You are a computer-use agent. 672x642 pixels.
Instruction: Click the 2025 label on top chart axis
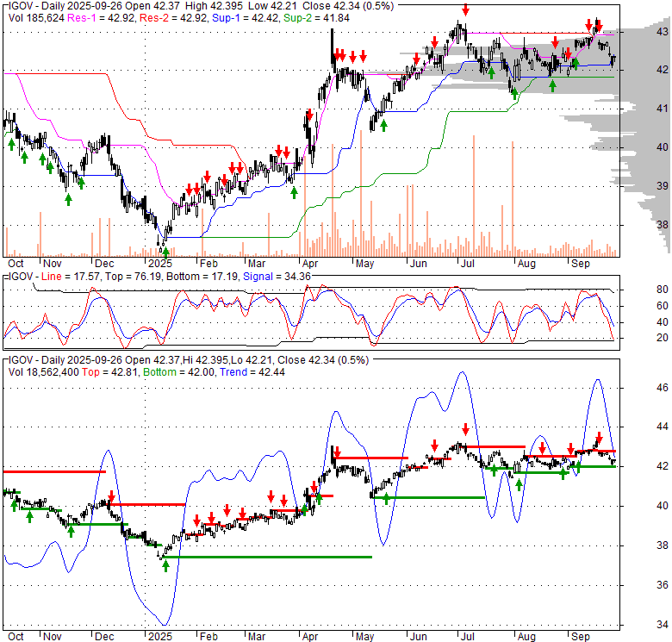pyautogui.click(x=160, y=264)
